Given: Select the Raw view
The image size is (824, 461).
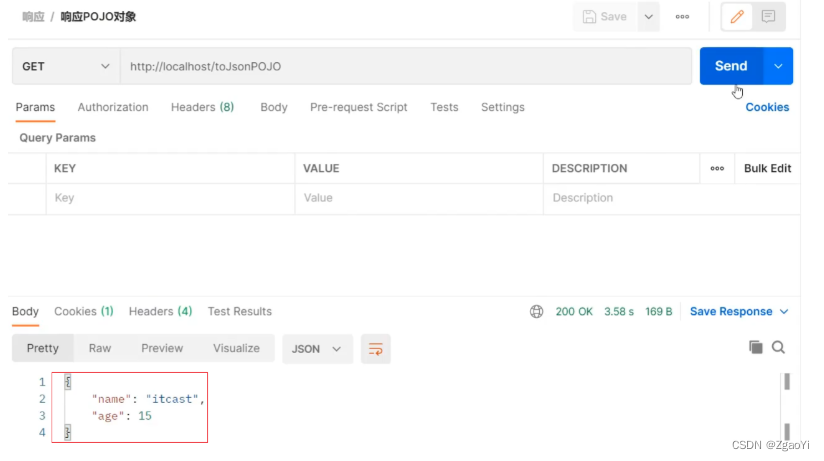Looking at the screenshot, I should [x=100, y=349].
